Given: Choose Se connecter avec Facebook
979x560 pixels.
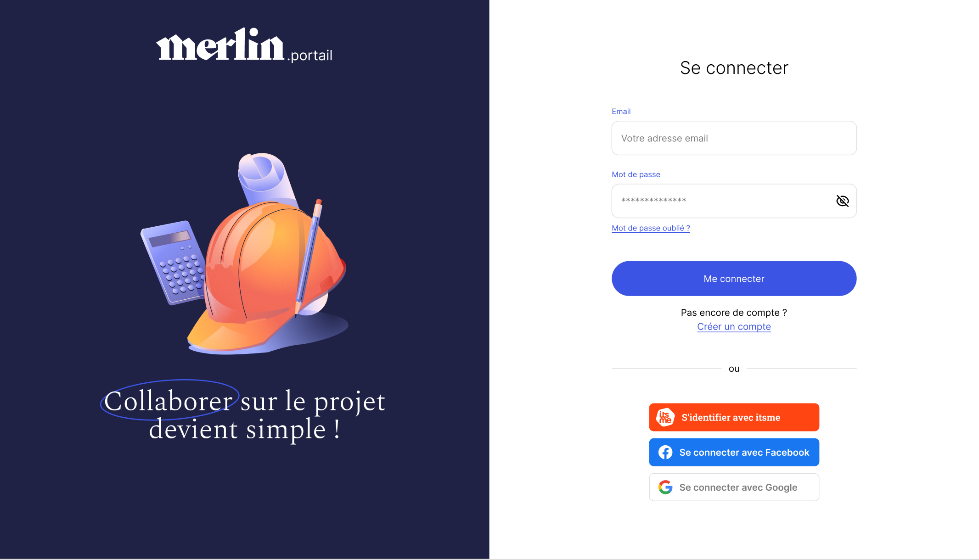Looking at the screenshot, I should tap(734, 452).
